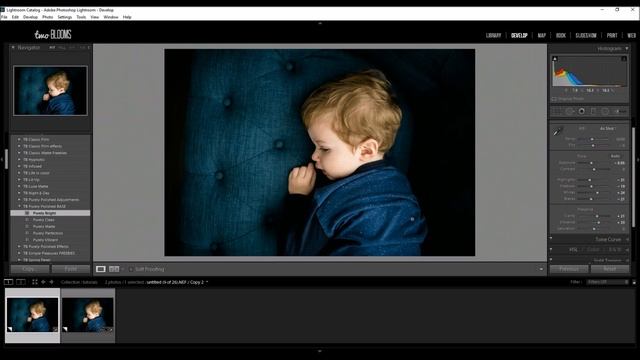Image resolution: width=640 pixels, height=360 pixels.
Task: Apply the Purely Vibrant preset
Action: click(x=45, y=240)
